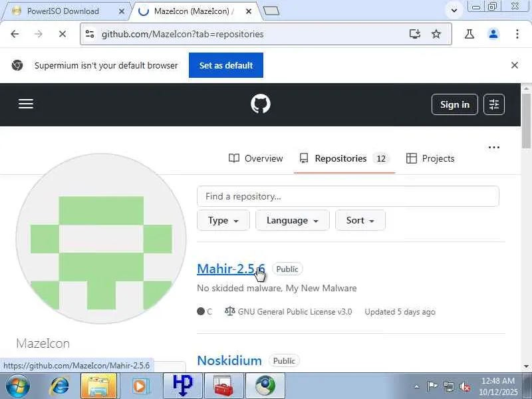Click the Updated 5 days ago text
The height and width of the screenshot is (399, 532).
[x=400, y=312]
